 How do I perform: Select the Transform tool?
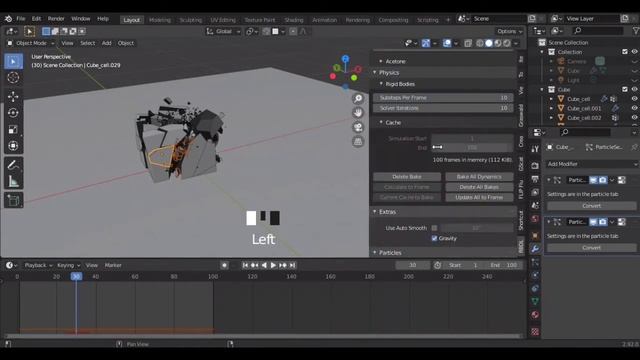[13, 146]
